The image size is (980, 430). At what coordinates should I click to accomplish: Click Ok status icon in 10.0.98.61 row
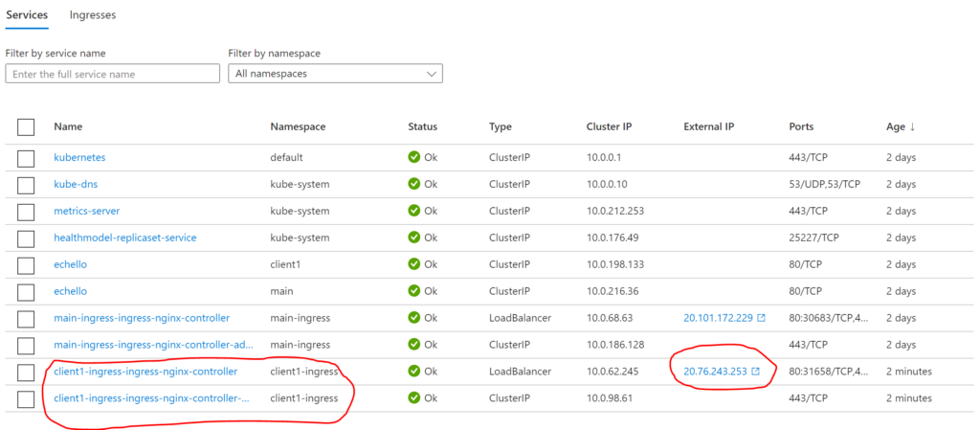[413, 398]
